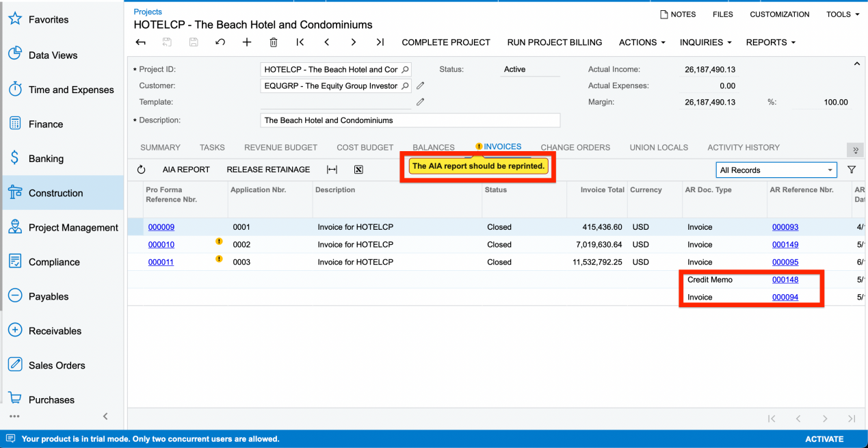Click the grid refresh icon
The height and width of the screenshot is (448, 868).
coord(142,170)
